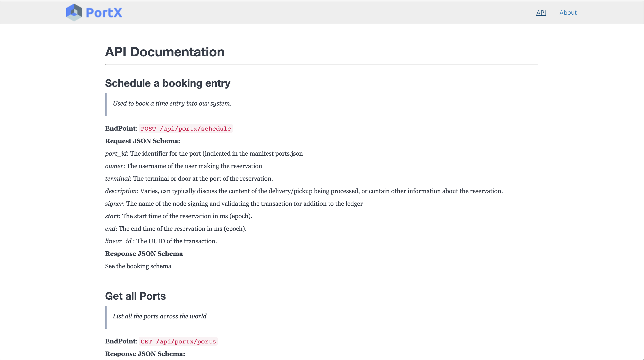This screenshot has width=644, height=360.
Task: Click the port_id parameter name
Action: 116,154
